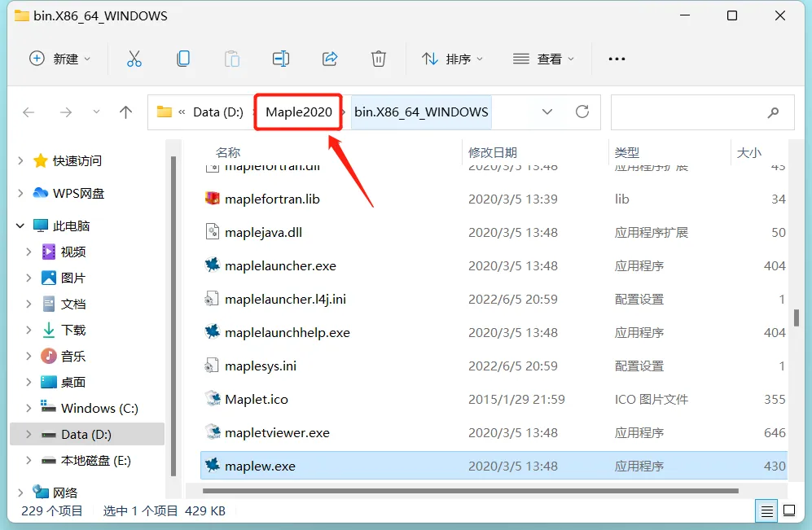Click the maplelaunchhelp.exe leaf icon
This screenshot has height=530, width=812.
point(213,332)
